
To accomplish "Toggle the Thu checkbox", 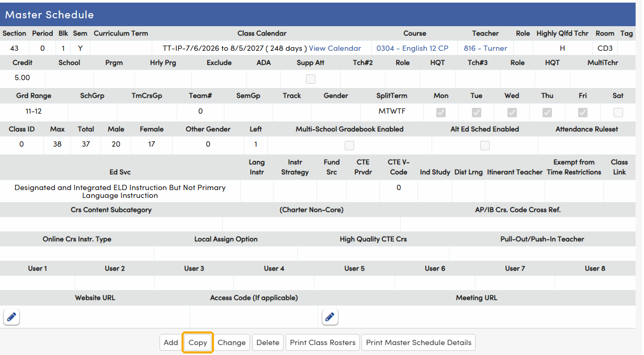I will 547,112.
